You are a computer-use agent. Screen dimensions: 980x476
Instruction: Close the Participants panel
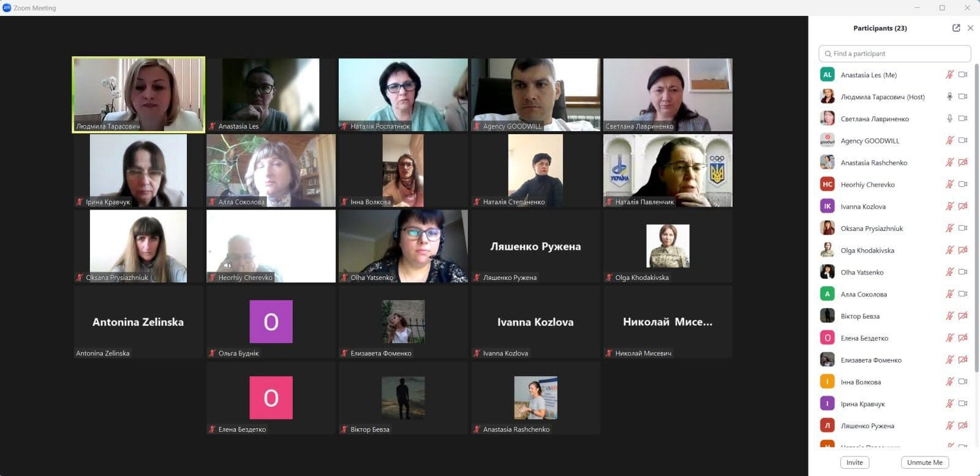tap(970, 28)
